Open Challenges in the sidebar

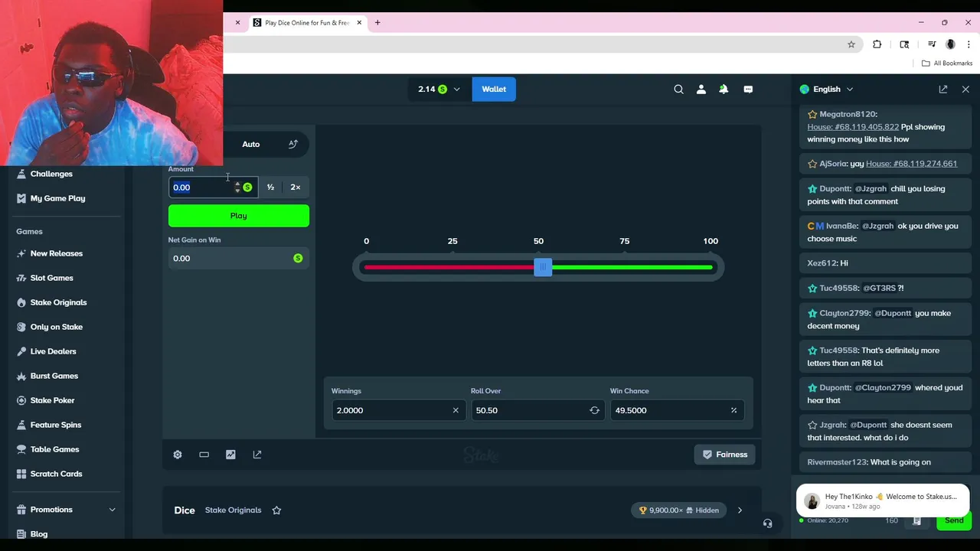(x=51, y=174)
